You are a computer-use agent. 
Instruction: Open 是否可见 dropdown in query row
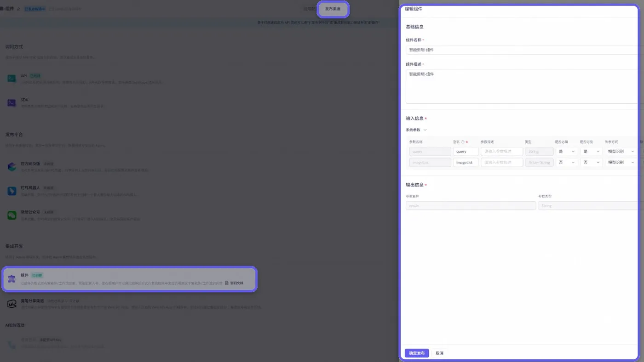[x=592, y=151]
